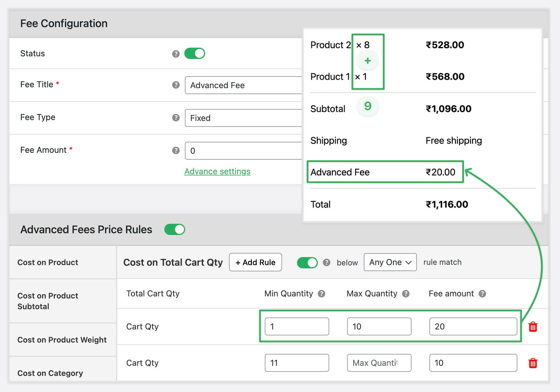
Task: Open Advance settings link
Action: click(x=217, y=171)
